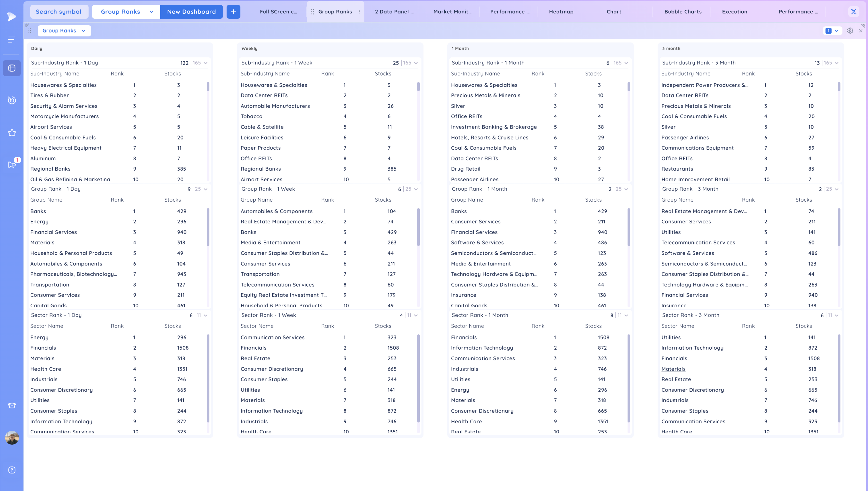868x491 pixels.
Task: Expand the Sub-Industry Rank - 1 Day chevron
Action: tap(205, 63)
